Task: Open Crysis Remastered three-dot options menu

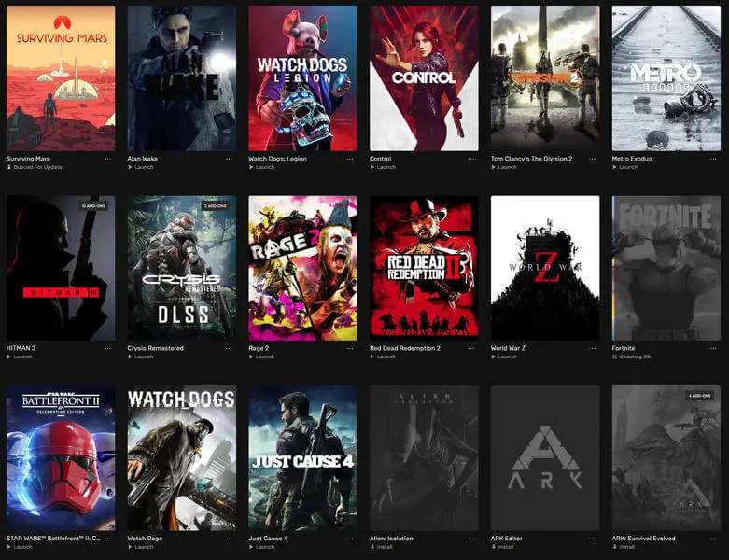Action: tap(229, 348)
